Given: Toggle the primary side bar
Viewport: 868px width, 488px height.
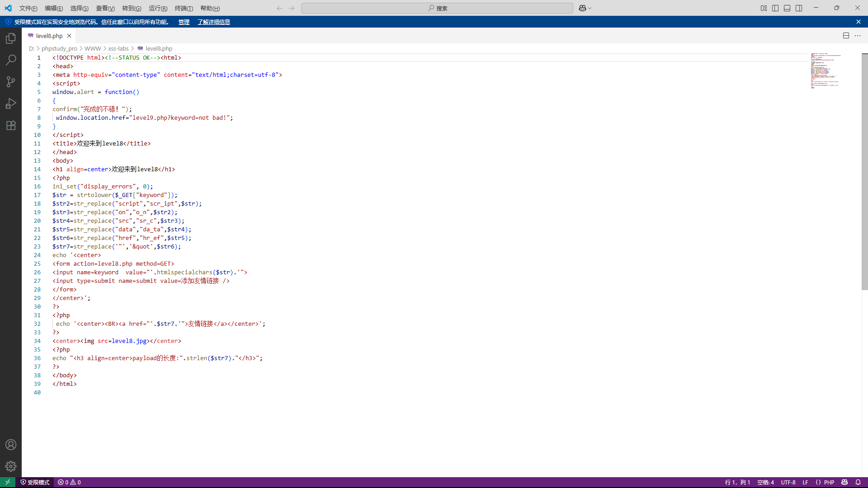Looking at the screenshot, I should (775, 8).
